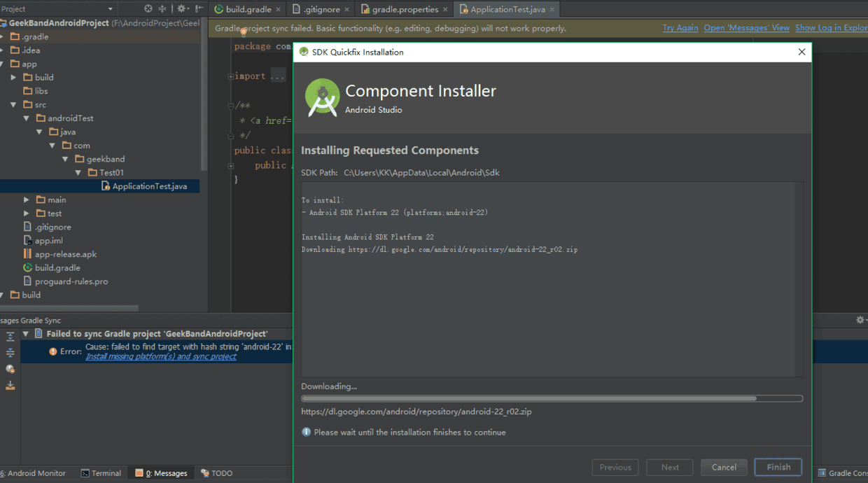Viewport: 868px width, 483px height.
Task: Collapse the androidTest folder
Action: 26,118
